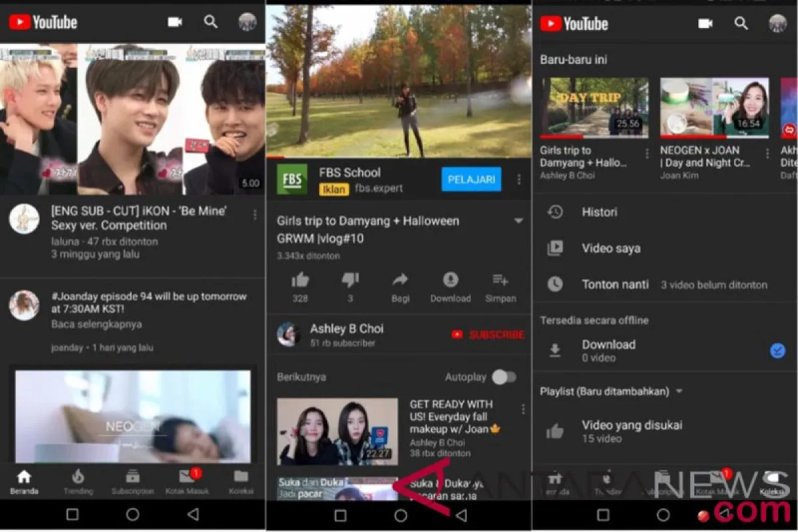The height and width of the screenshot is (532, 798).
Task: Open the Trending tab flame icon
Action: 78,476
